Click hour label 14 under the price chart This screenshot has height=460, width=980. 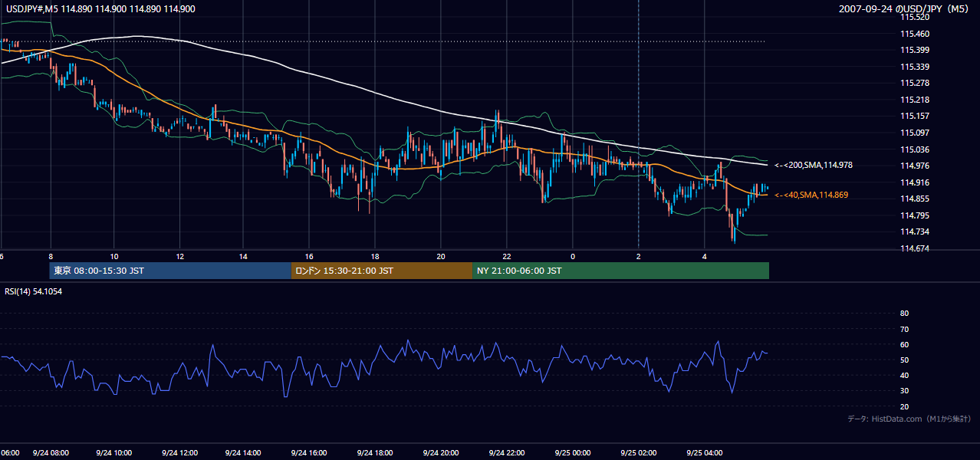pos(244,255)
